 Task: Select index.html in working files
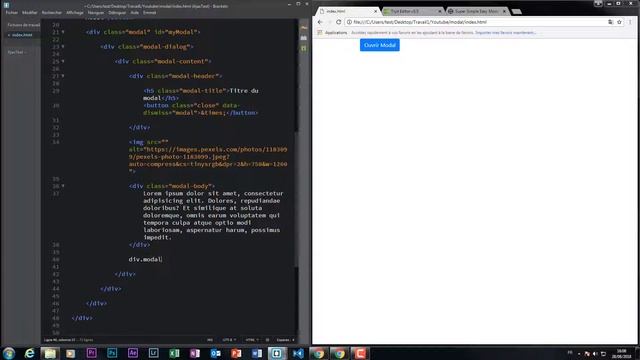point(21,35)
